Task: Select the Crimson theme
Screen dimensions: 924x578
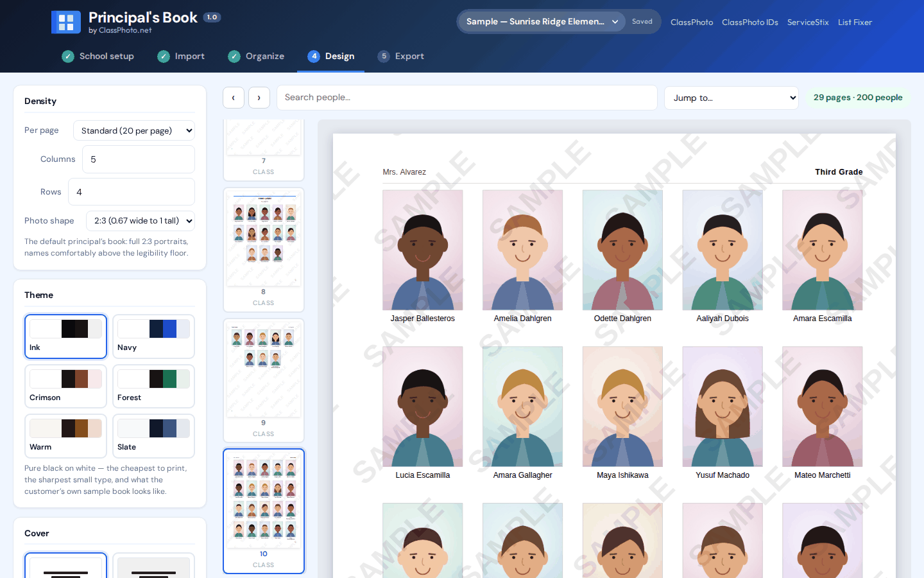Action: pyautogui.click(x=65, y=386)
